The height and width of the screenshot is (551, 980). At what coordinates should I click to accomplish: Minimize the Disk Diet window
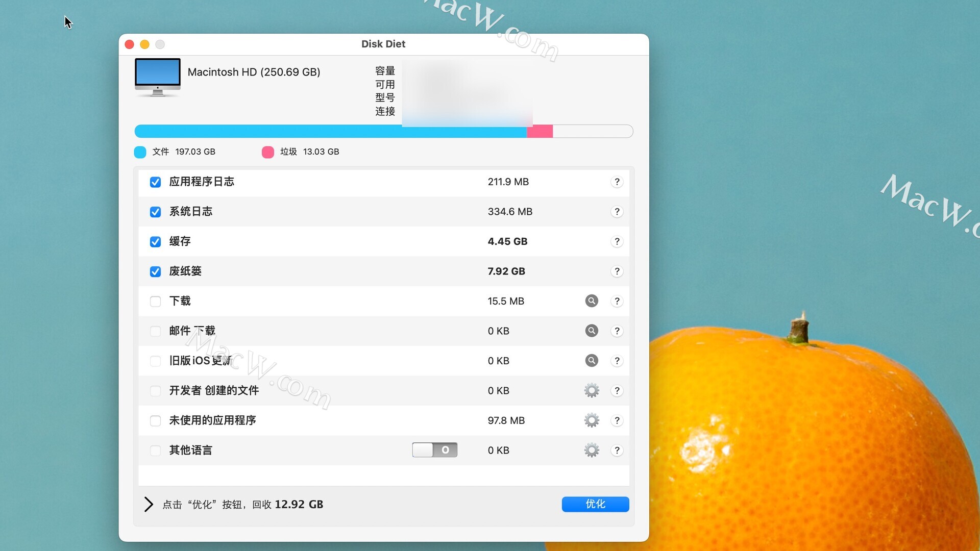[145, 44]
